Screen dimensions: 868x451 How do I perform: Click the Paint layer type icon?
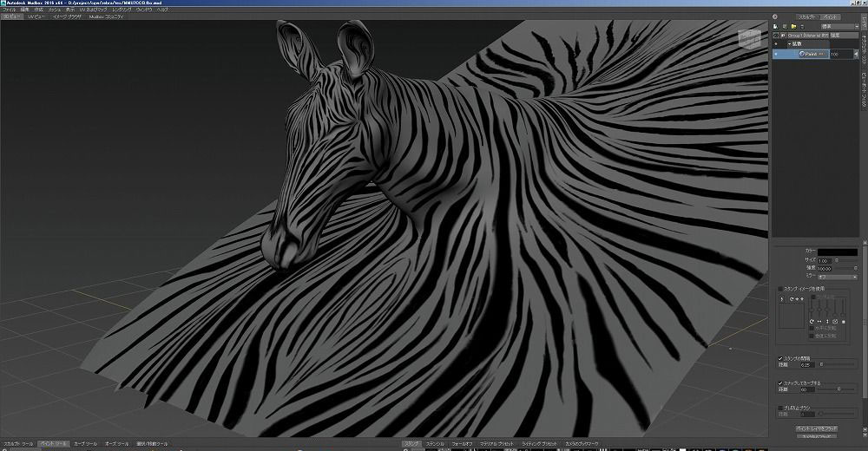pyautogui.click(x=801, y=54)
